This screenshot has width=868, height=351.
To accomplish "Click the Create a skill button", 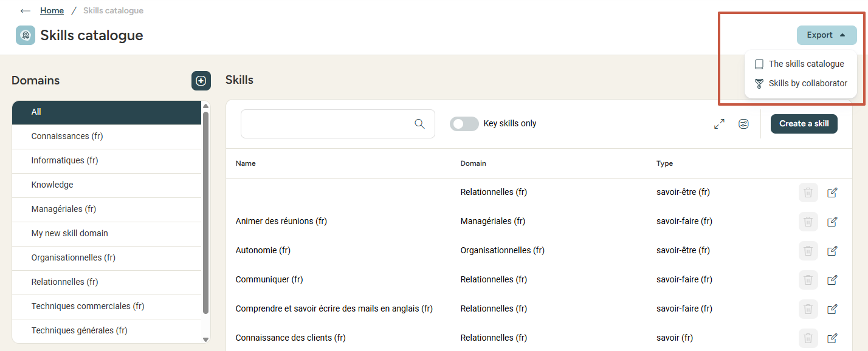I will click(804, 124).
